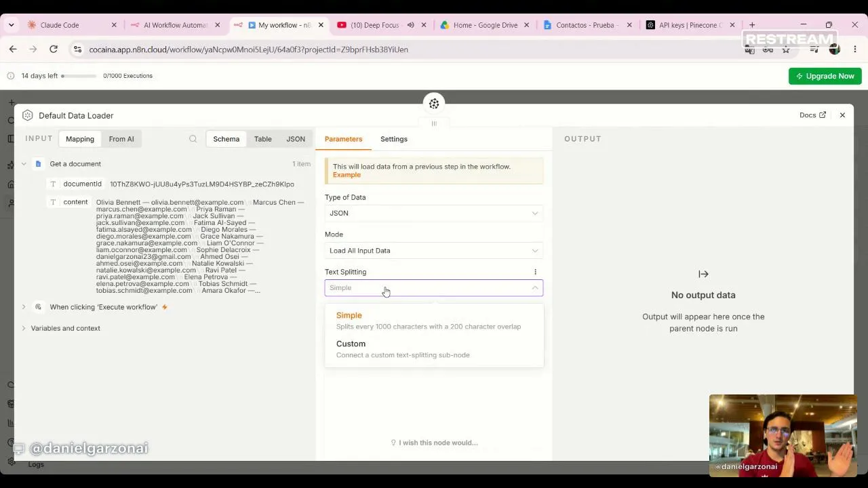
Task: Click 'I wish this node would...' link
Action: pyautogui.click(x=435, y=443)
